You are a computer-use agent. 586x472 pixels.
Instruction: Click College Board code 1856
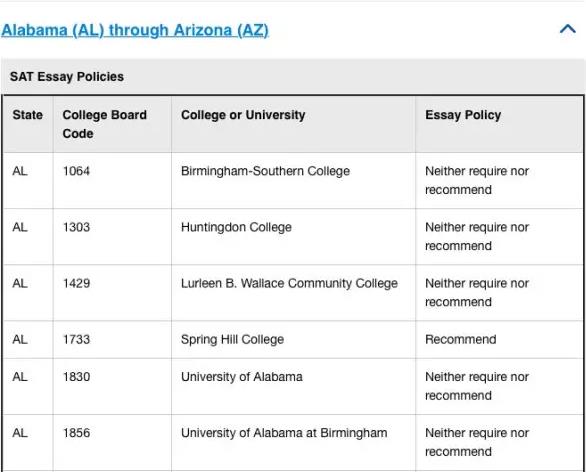[76, 433]
